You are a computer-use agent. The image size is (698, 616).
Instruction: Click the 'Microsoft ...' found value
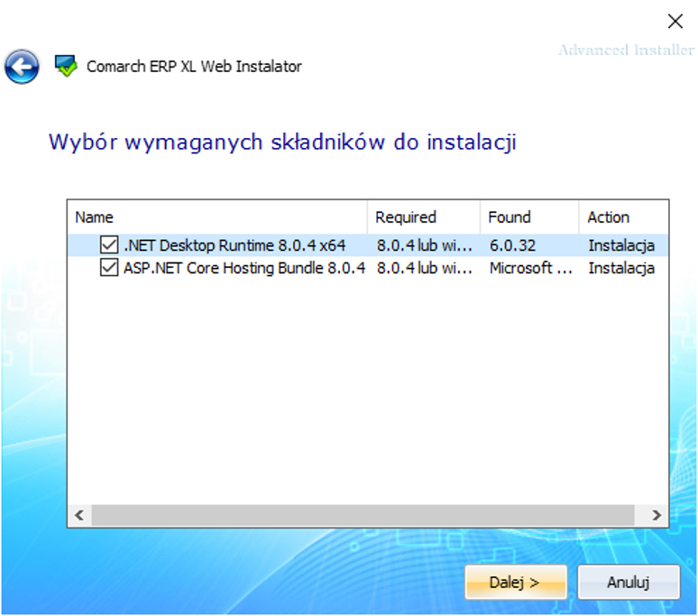(x=530, y=268)
